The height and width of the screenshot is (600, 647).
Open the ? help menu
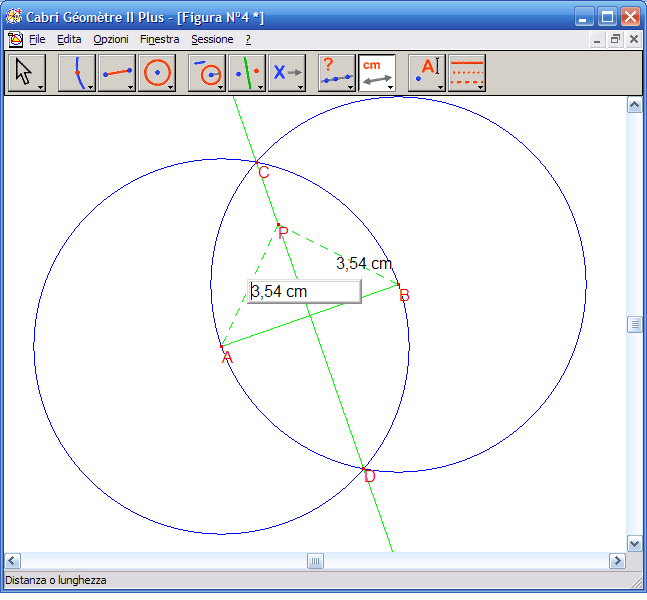tap(248, 39)
